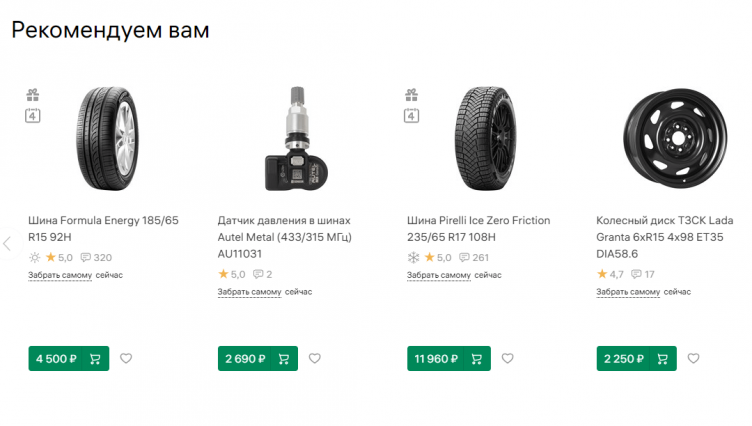Toggle wishlist heart for Lada Granta wheel disk

tap(693, 359)
